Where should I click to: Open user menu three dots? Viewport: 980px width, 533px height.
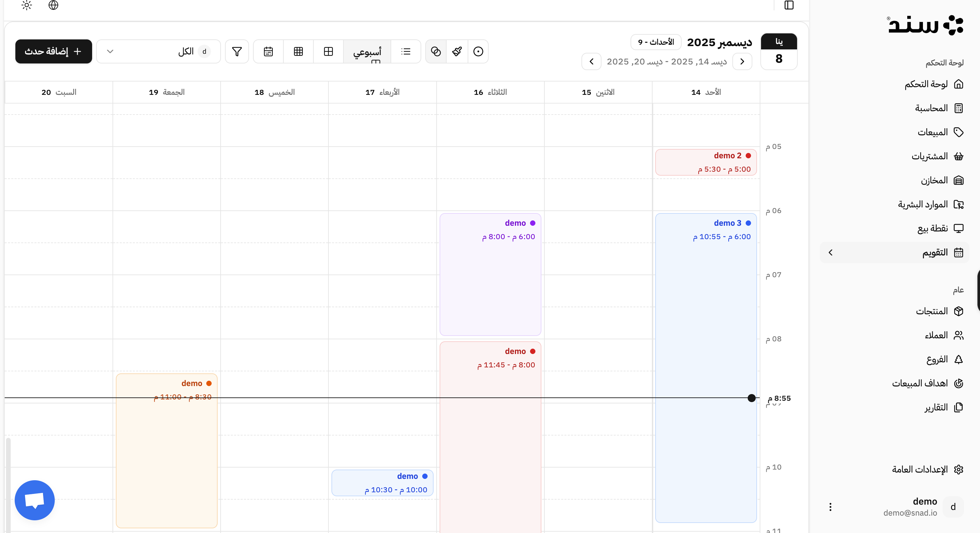(x=830, y=507)
